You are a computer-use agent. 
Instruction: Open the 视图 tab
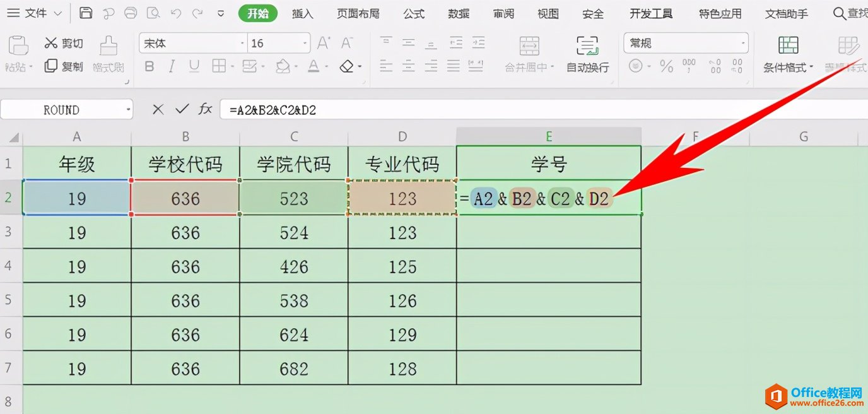548,13
